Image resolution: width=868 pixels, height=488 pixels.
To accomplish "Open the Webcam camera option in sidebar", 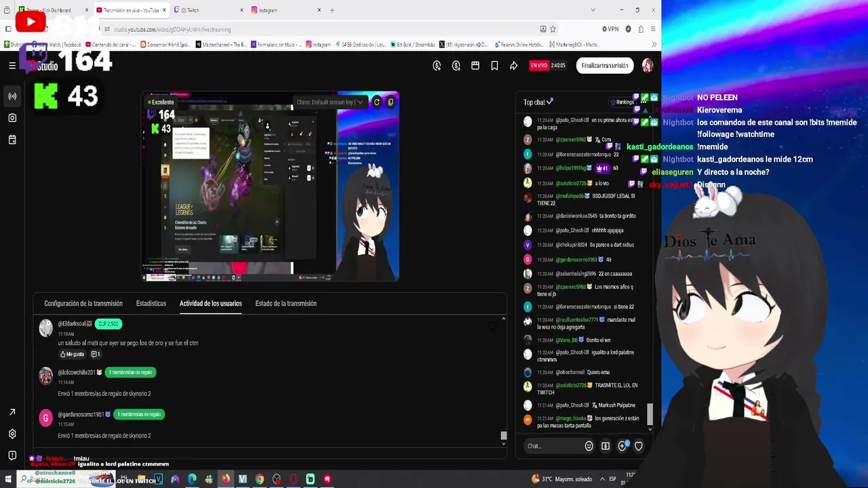I will tap(12, 118).
